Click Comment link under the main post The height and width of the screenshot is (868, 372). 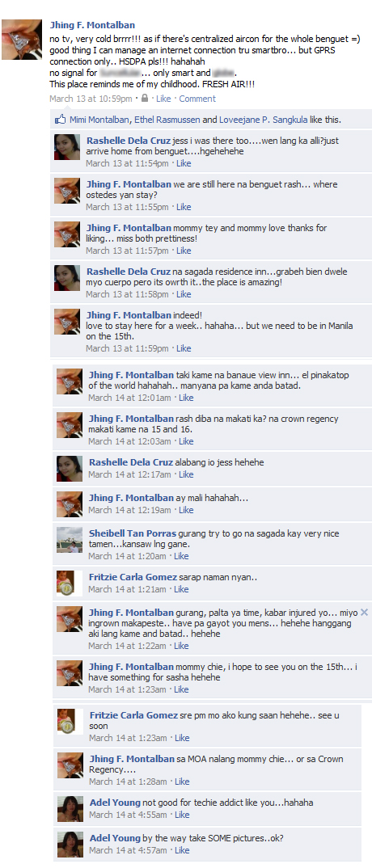tap(197, 99)
